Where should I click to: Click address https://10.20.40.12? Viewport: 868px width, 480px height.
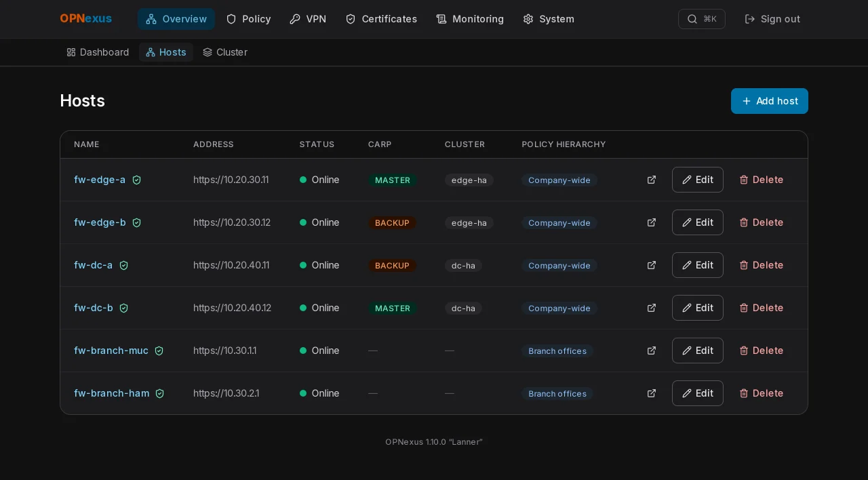[x=233, y=308]
